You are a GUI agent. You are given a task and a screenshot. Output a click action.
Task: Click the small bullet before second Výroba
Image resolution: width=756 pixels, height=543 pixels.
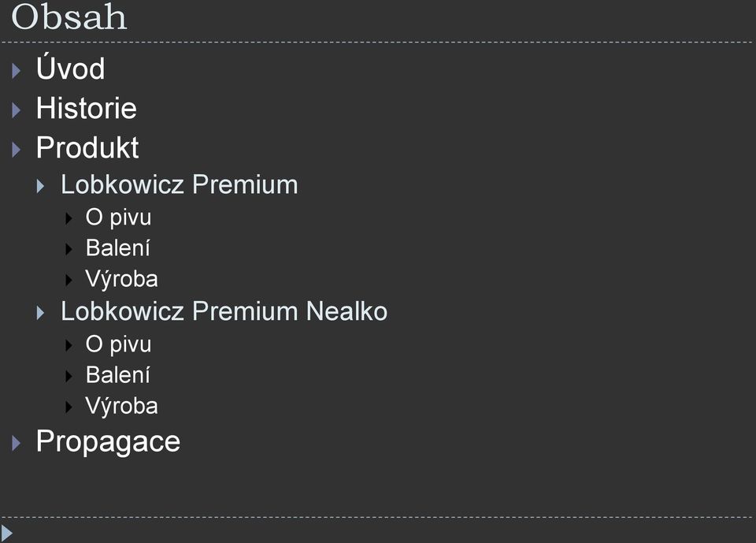click(69, 407)
